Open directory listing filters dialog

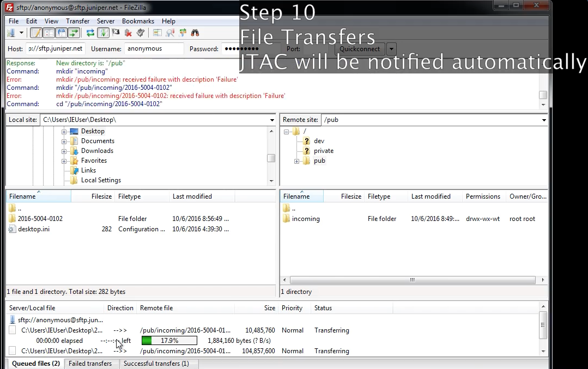click(x=157, y=33)
